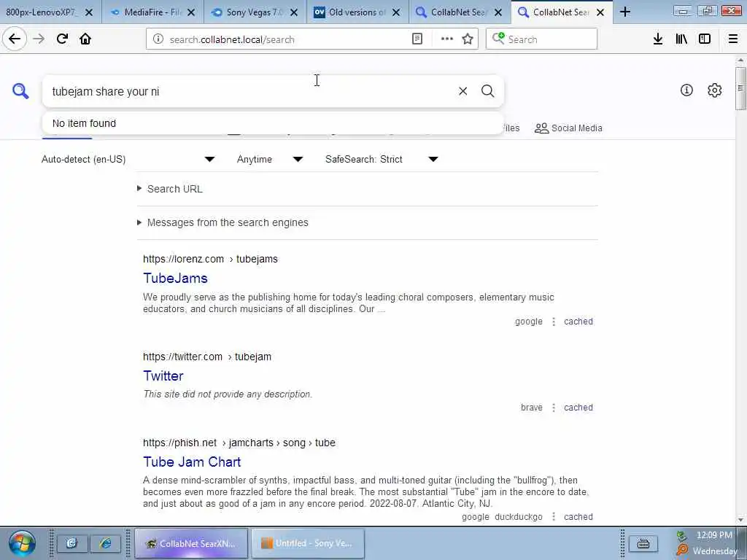Open the browser home page

pyautogui.click(x=85, y=39)
